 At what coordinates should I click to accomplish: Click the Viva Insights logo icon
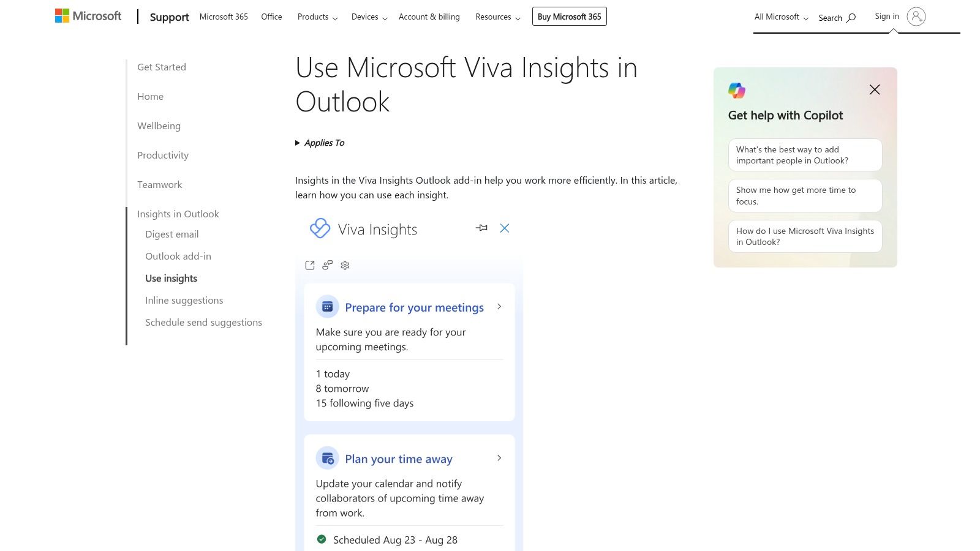tap(320, 228)
